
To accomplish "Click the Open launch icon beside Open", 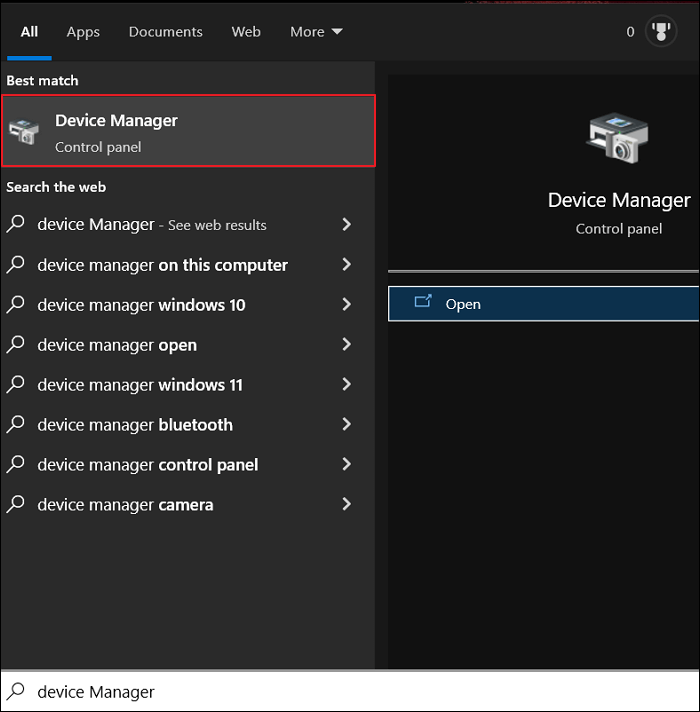I will point(423,302).
